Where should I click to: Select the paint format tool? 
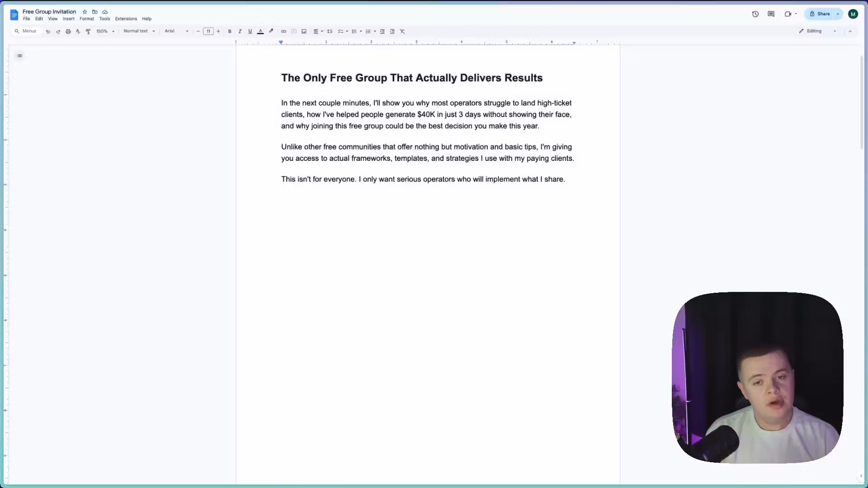(x=88, y=32)
